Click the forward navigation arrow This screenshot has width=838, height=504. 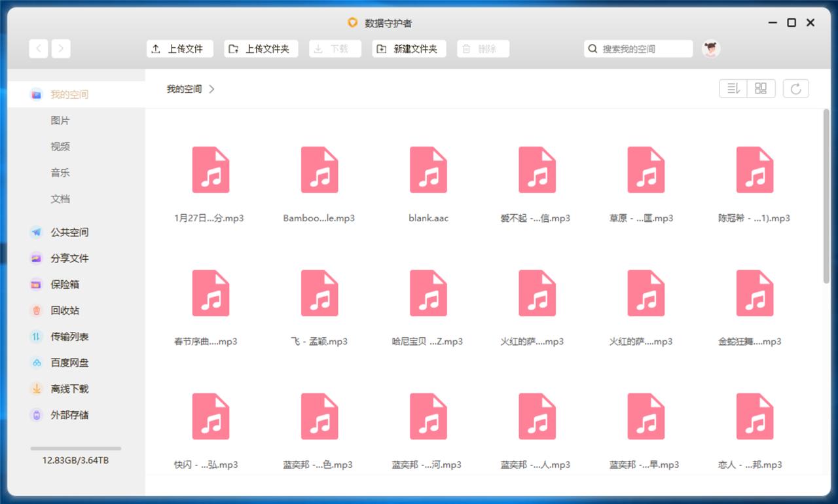pyautogui.click(x=60, y=48)
